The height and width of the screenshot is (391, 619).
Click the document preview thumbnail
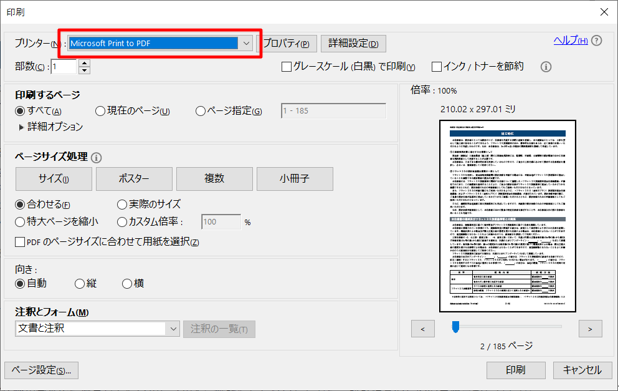point(507,216)
